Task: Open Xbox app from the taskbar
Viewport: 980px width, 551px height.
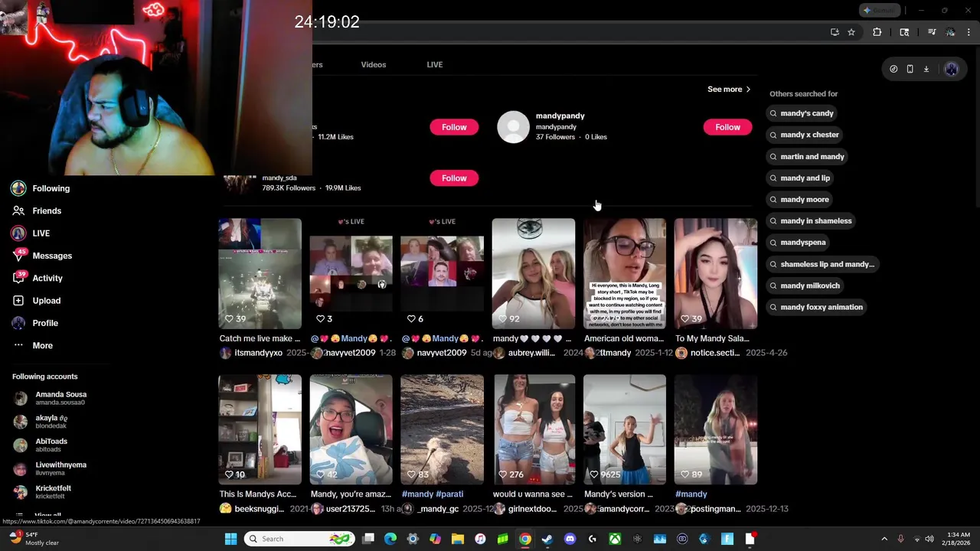Action: point(615,539)
